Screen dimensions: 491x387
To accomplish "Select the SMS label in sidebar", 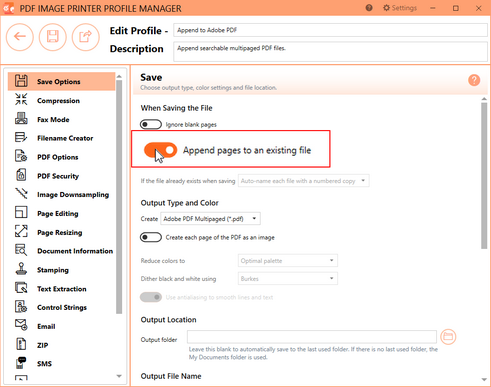I will (x=44, y=364).
